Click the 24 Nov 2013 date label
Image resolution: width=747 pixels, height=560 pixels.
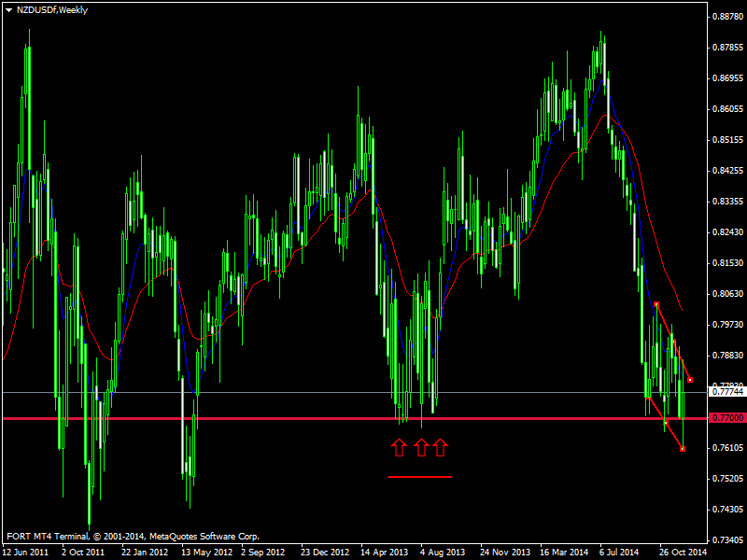pos(504,553)
